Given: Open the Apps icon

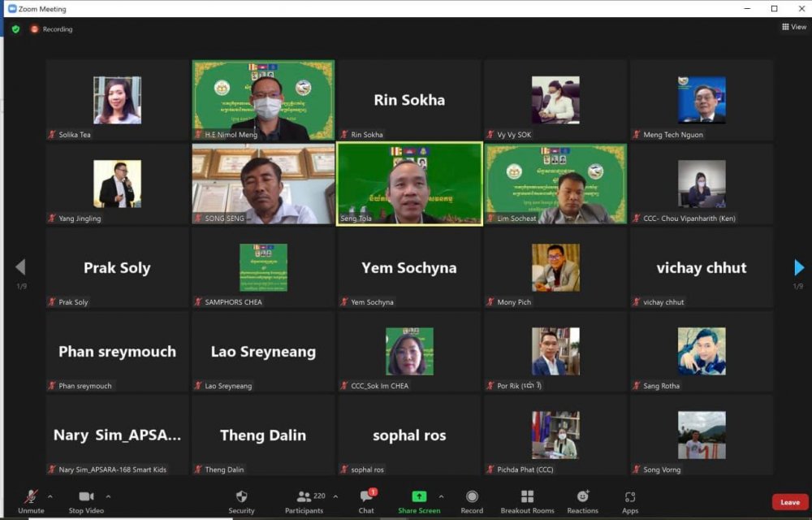Looking at the screenshot, I should click(630, 497).
